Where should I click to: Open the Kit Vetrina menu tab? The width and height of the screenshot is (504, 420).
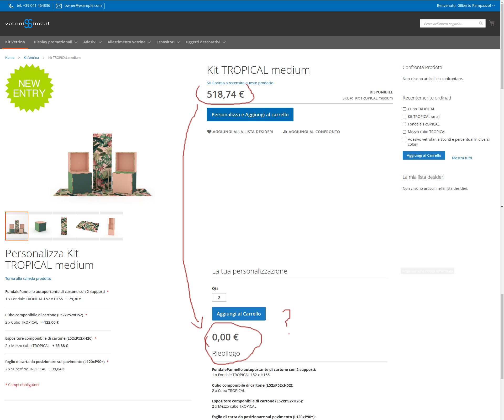[x=15, y=42]
